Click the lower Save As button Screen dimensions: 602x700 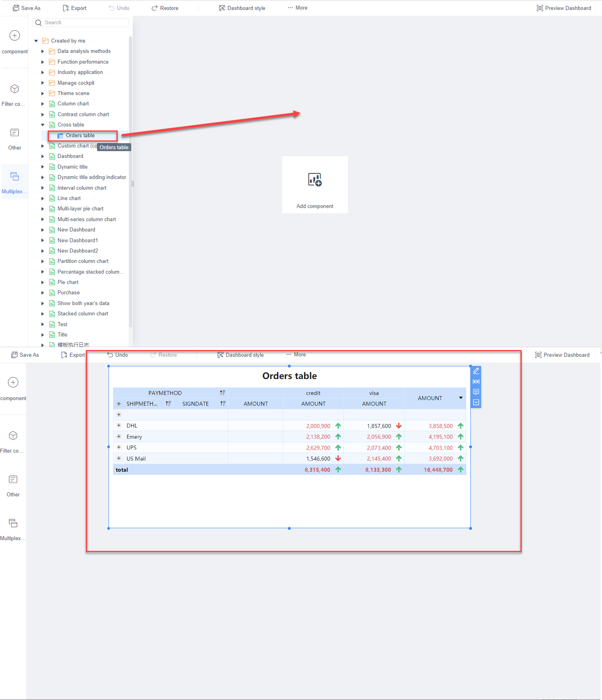[25, 355]
